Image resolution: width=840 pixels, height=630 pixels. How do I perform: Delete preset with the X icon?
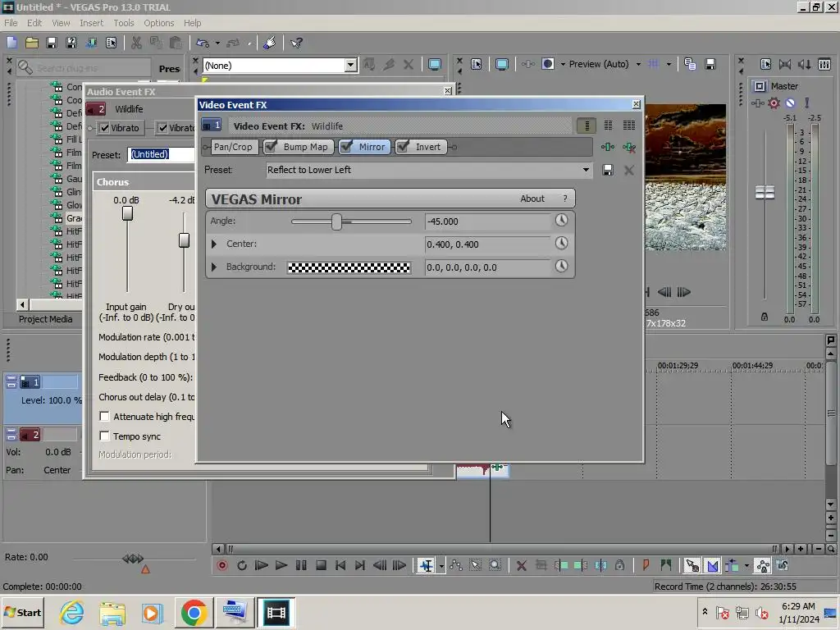[x=629, y=171]
